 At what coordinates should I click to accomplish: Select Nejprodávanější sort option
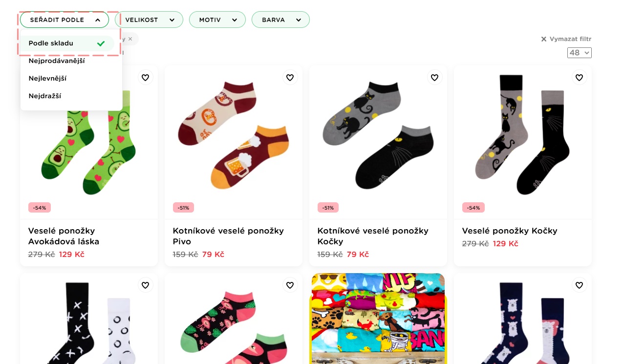click(x=57, y=61)
